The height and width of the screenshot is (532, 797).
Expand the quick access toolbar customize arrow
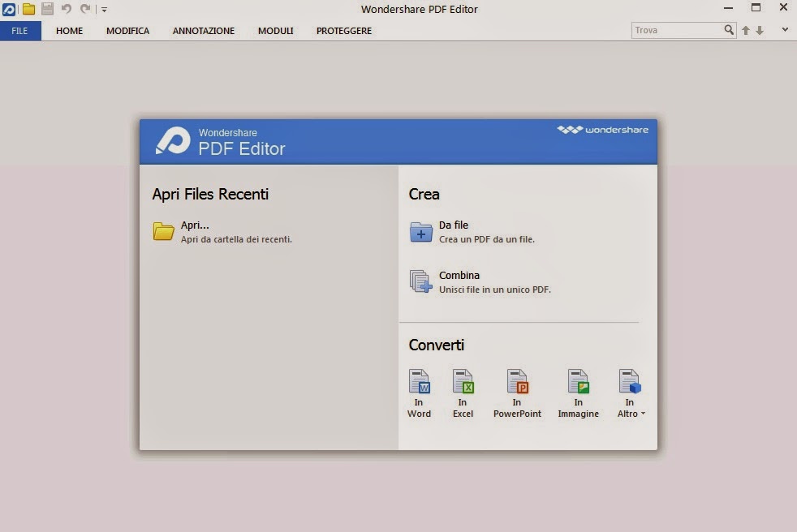pos(104,9)
